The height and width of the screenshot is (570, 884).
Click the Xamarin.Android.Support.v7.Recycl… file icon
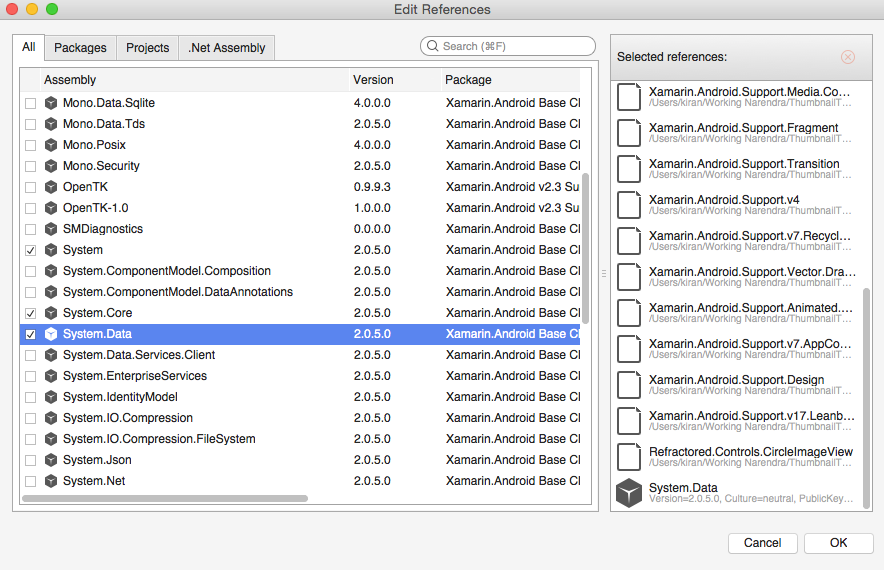pos(629,241)
